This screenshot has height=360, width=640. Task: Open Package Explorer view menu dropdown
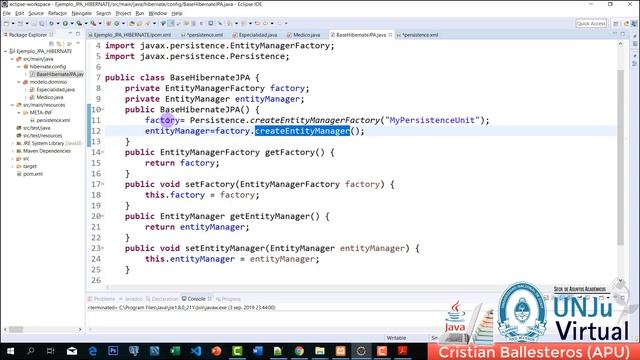(x=78, y=43)
